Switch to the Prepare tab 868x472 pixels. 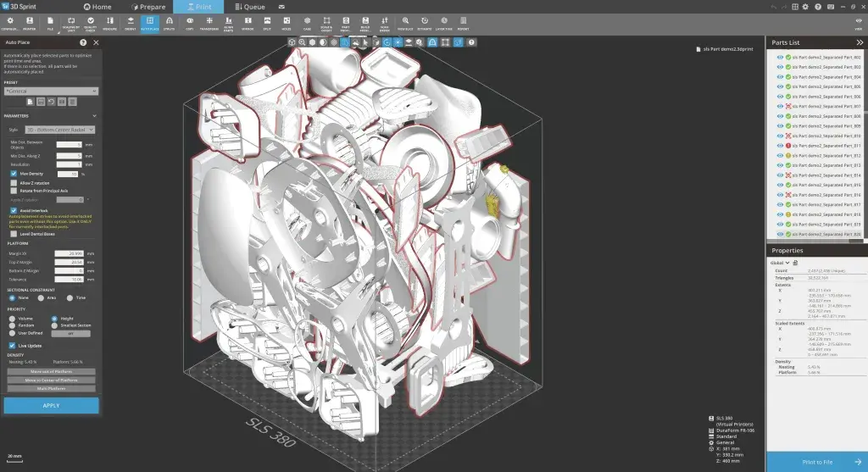point(148,7)
